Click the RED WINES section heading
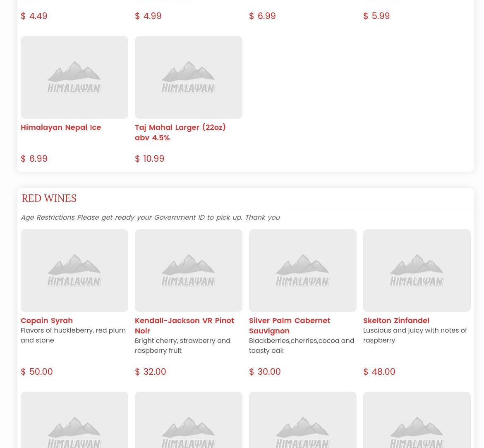 49,198
